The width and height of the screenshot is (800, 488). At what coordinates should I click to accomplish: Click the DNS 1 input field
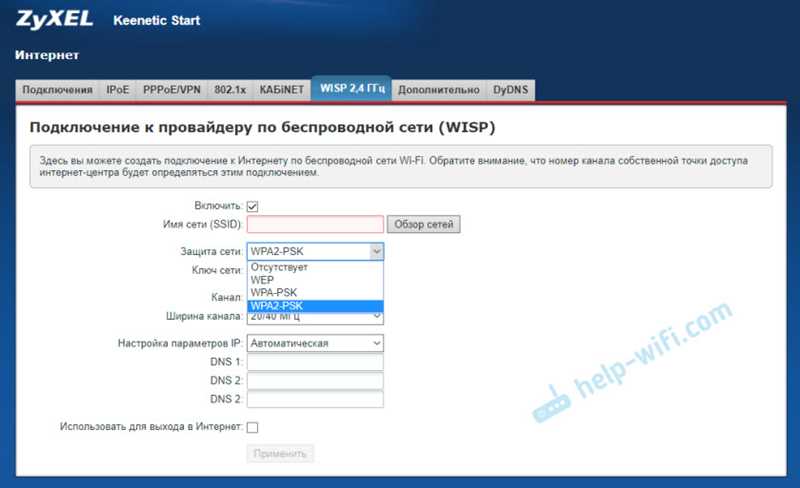pyautogui.click(x=315, y=362)
